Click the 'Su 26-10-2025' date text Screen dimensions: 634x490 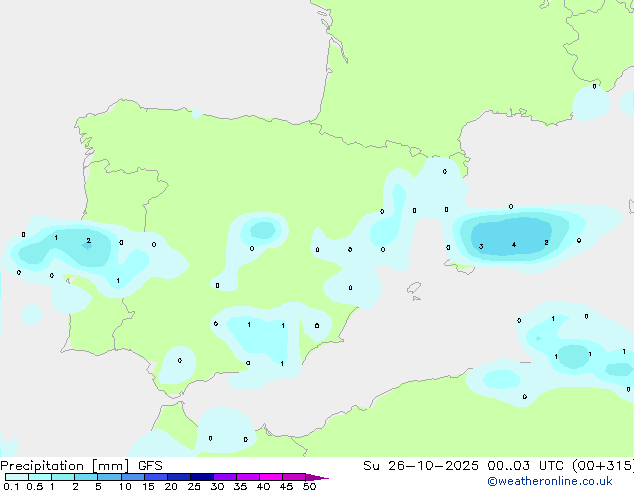[421, 466]
